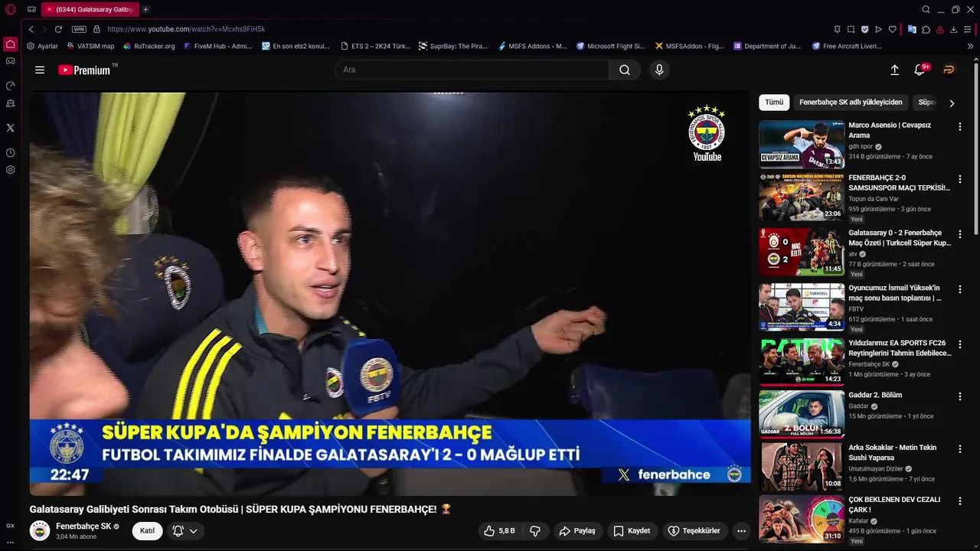
Task: Open ÇOK BEKLENEN DEV CEZALI ÇARK thumbnail
Action: pyautogui.click(x=802, y=519)
